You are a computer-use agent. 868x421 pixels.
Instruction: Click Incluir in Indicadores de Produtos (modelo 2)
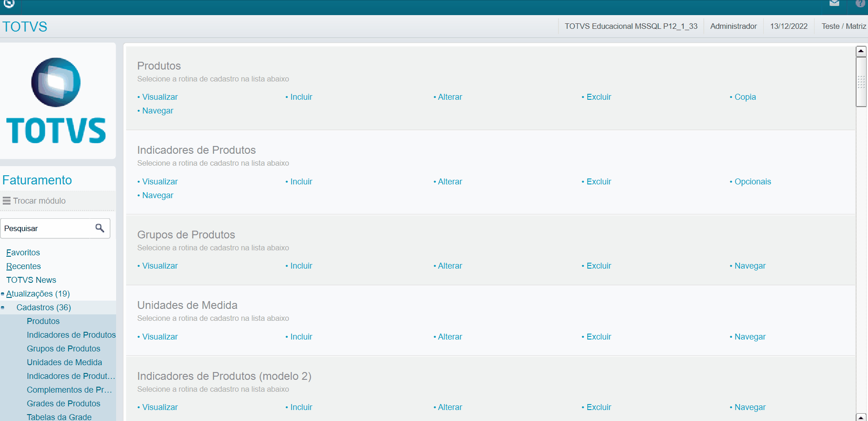[301, 407]
